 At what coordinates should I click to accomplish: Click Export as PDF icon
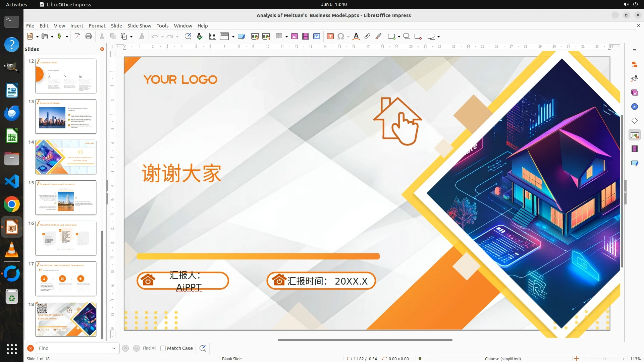tap(77, 37)
